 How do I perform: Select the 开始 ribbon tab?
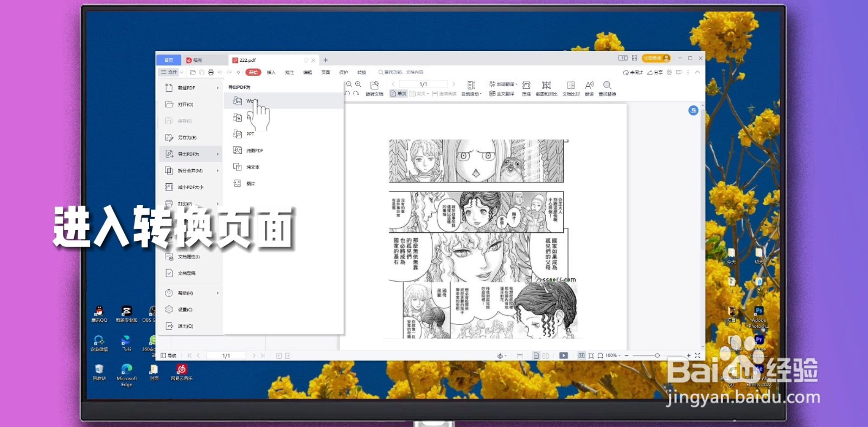(253, 72)
